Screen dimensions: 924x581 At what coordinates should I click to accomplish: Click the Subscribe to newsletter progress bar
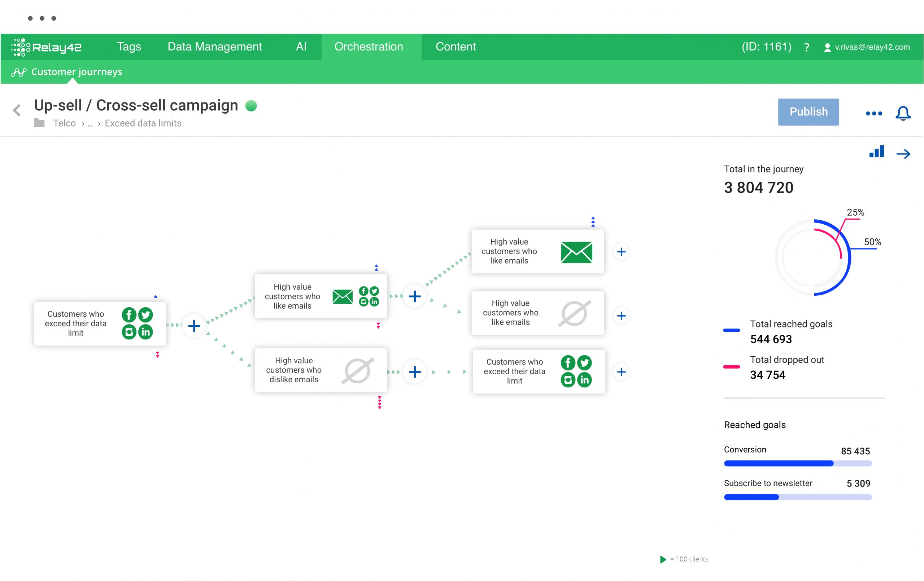798,497
